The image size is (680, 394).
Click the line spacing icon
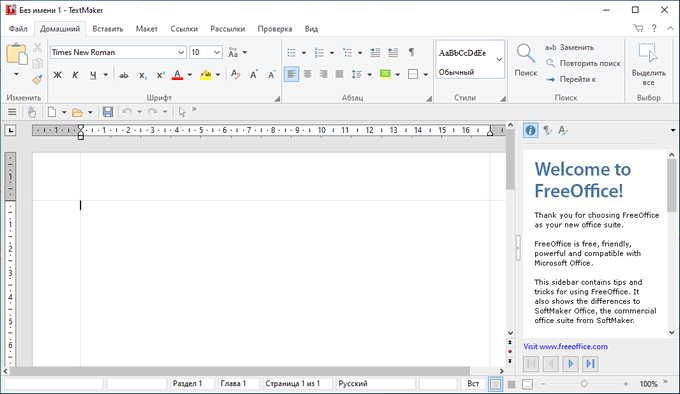tap(356, 74)
